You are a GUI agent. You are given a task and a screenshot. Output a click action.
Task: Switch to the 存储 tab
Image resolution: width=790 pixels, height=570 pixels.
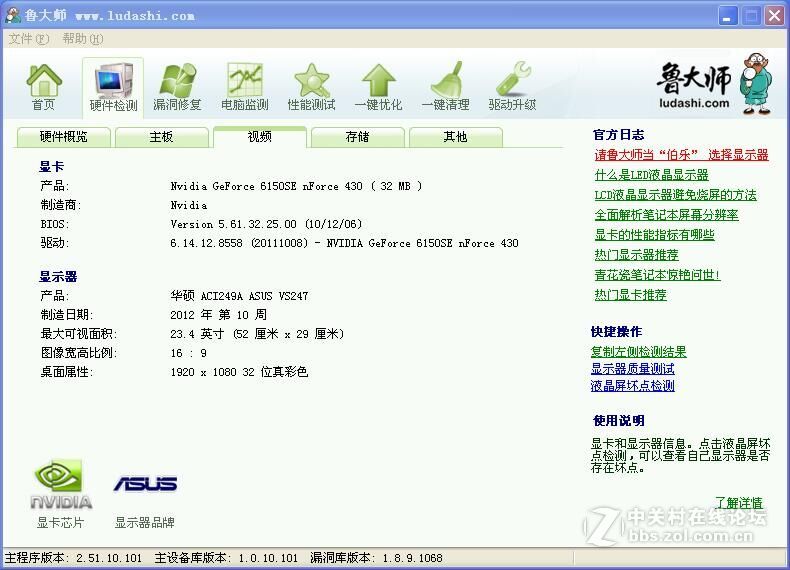(358, 137)
